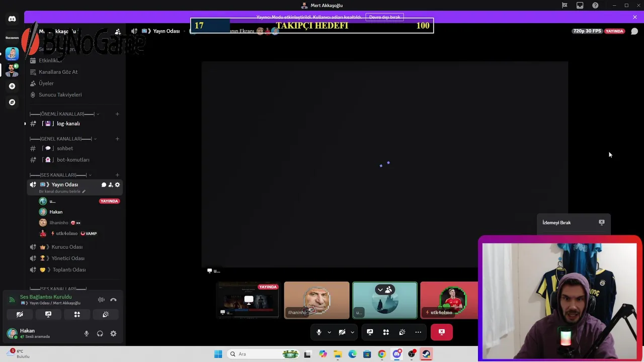Open more options three dots
This screenshot has width=644, height=362.
418,332
